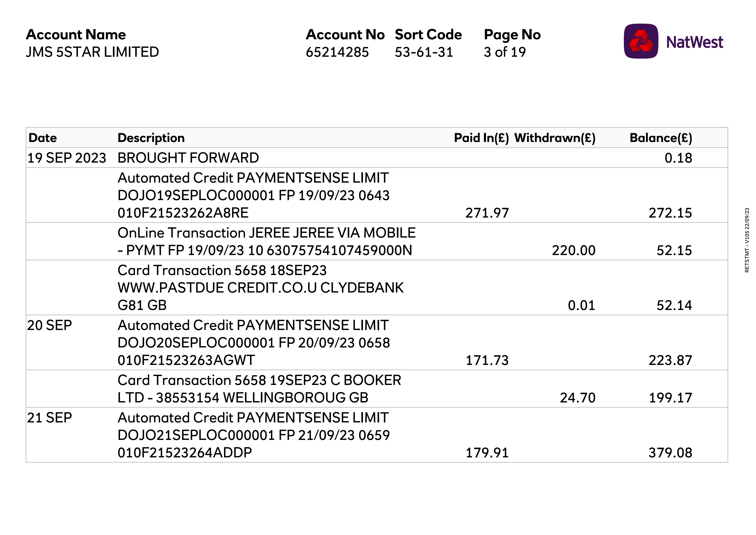
Task: Click the WWW.PASTDUE CREDIT.CO.U transaction line
Action: point(260,287)
